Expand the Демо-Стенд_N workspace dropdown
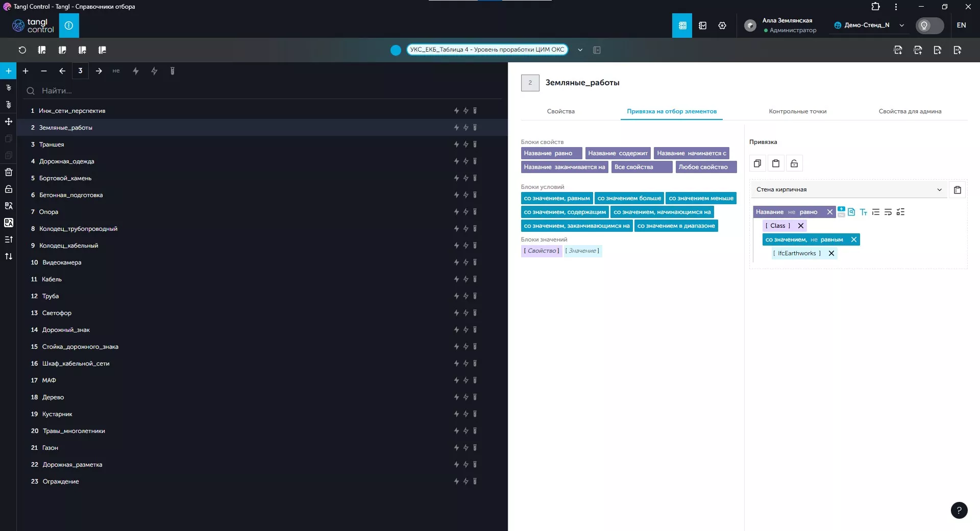980x531 pixels. [x=902, y=26]
